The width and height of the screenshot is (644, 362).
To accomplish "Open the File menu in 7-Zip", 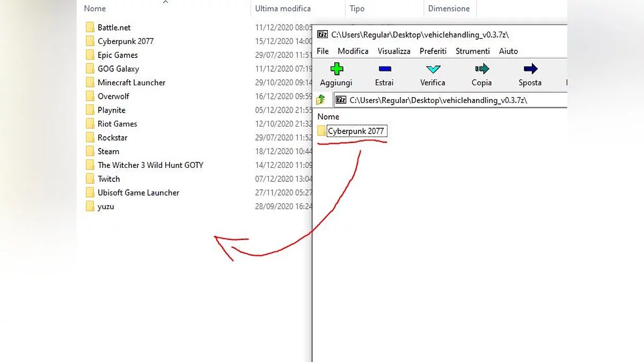I will pyautogui.click(x=323, y=51).
